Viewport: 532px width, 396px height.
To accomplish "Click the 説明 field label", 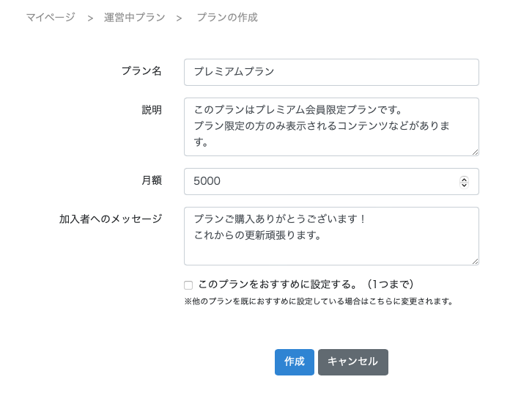I will 152,110.
